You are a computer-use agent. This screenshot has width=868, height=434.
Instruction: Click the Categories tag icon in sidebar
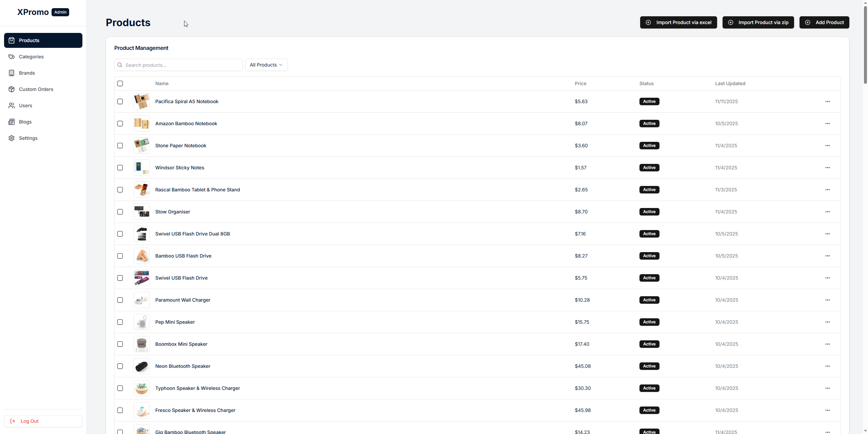tap(12, 57)
